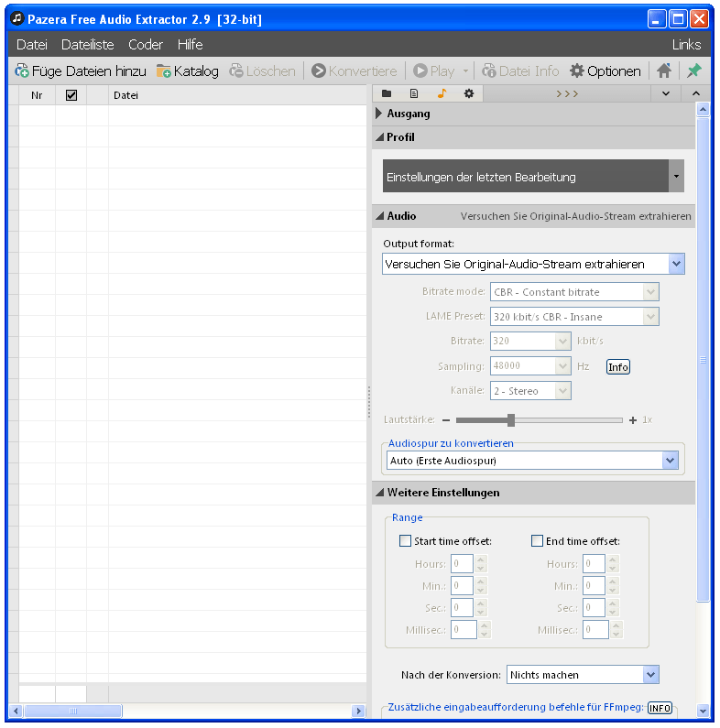Increase End offset Min. with spinner
Image resolution: width=720 pixels, height=728 pixels.
(613, 581)
